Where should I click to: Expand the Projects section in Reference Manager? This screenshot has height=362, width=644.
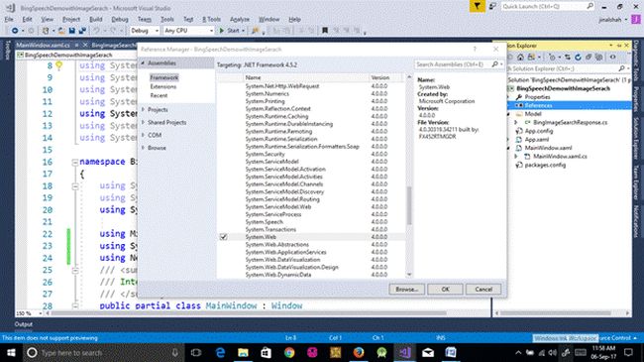click(x=143, y=109)
